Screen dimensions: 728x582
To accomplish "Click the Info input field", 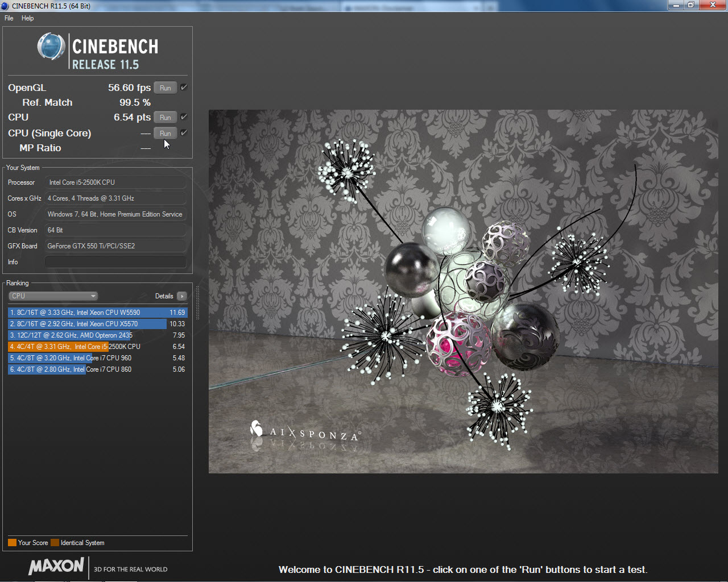I will (x=115, y=262).
